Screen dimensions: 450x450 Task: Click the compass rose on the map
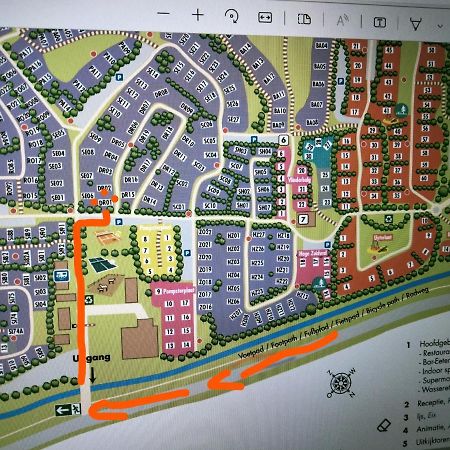341,383
